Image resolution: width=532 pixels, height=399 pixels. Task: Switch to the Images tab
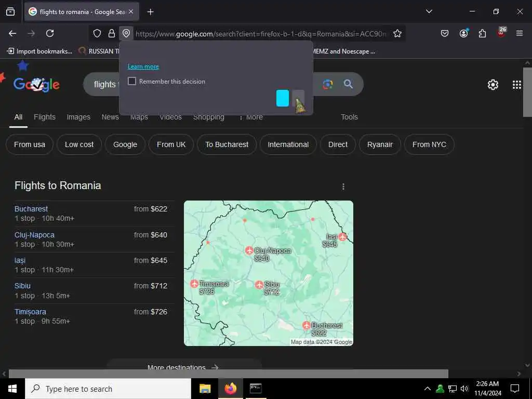point(78,117)
